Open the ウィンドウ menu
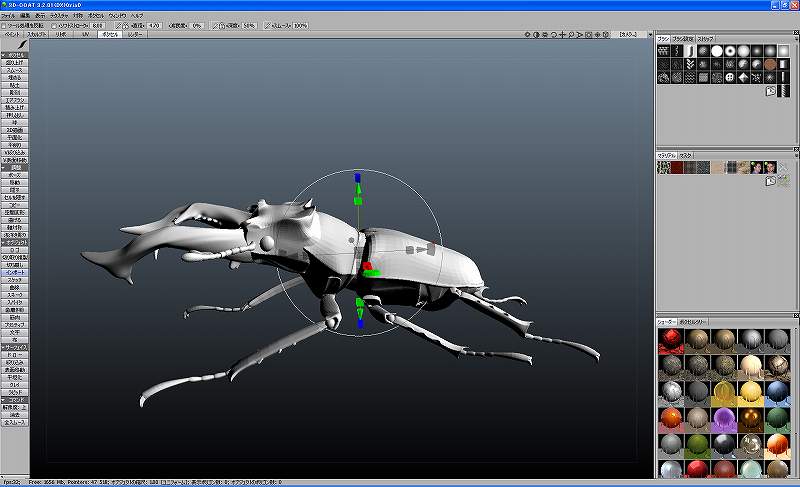This screenshot has height=487, width=800. [x=117, y=16]
